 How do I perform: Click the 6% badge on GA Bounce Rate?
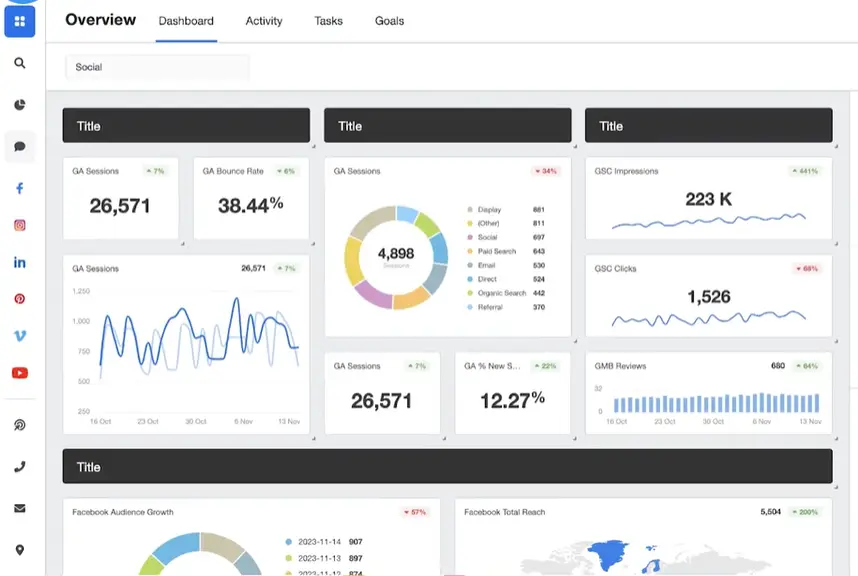click(286, 171)
